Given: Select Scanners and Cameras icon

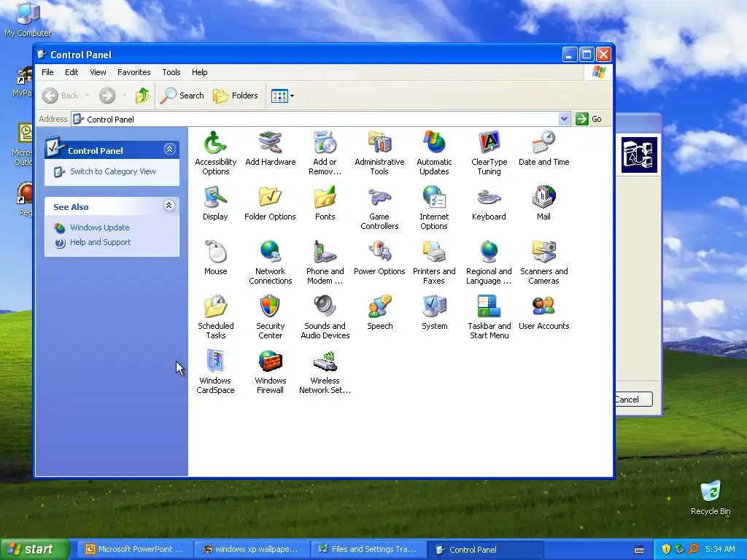Looking at the screenshot, I should [543, 252].
